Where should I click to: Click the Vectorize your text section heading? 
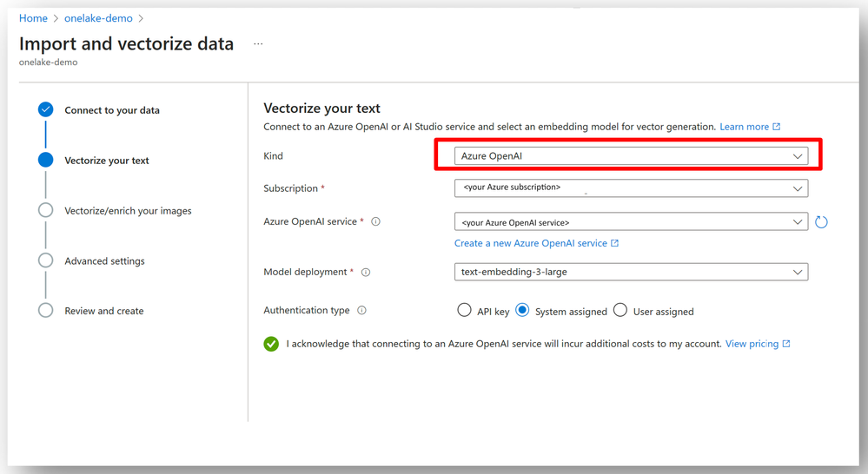pyautogui.click(x=321, y=108)
